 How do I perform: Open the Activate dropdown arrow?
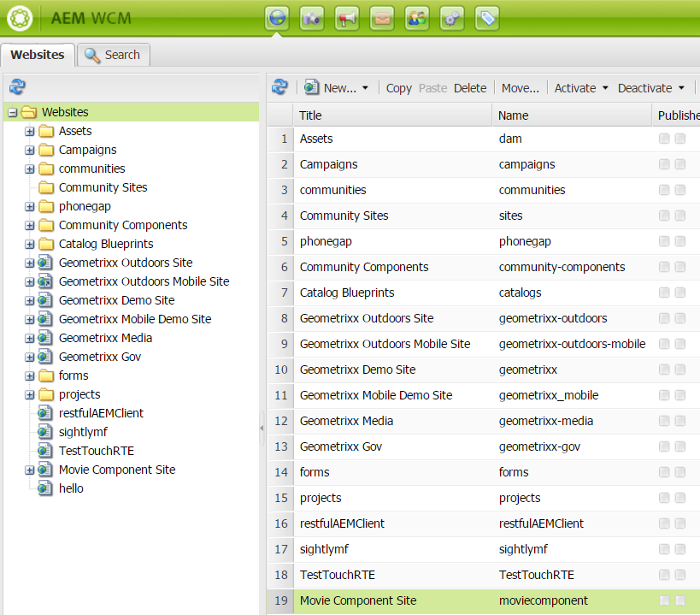pos(605,88)
